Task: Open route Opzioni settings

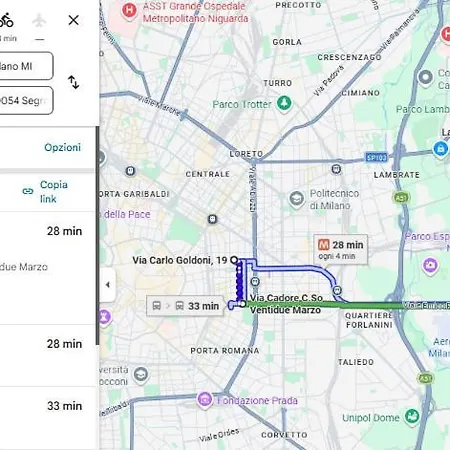Action: [63, 147]
